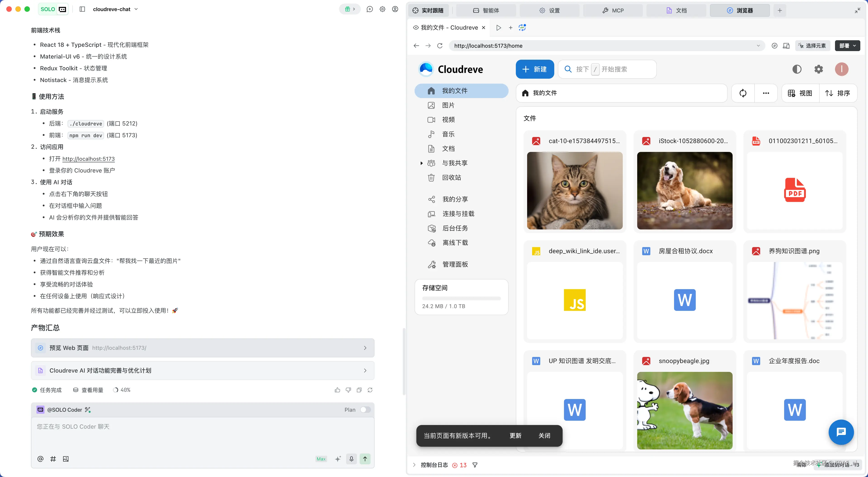Click the dark mode theme icon
Screen dimensions: 868x477
click(797, 69)
